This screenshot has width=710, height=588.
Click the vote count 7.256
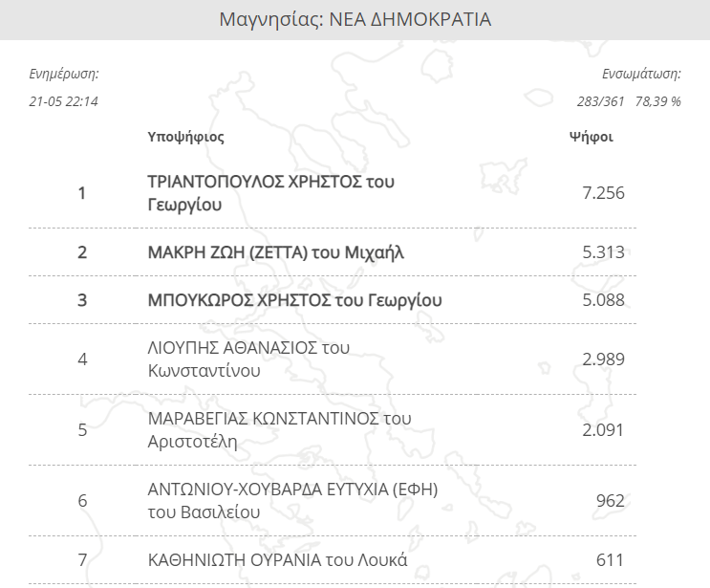[x=603, y=193]
